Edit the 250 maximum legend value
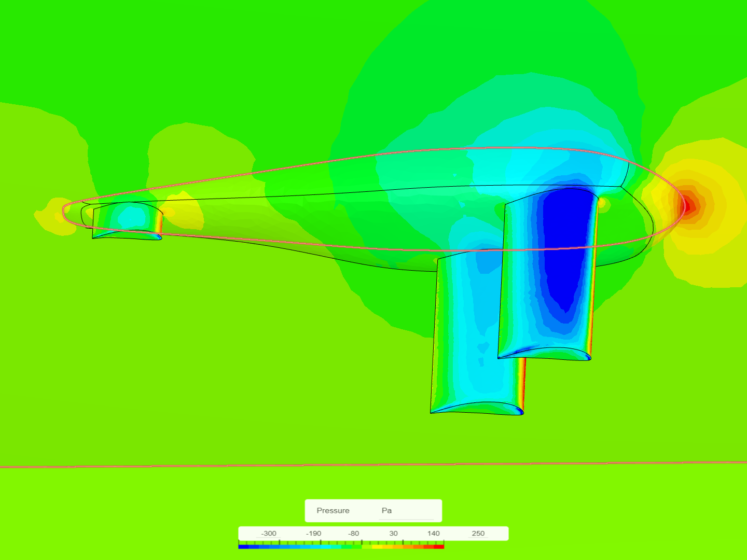The height and width of the screenshot is (560, 747). click(x=478, y=533)
